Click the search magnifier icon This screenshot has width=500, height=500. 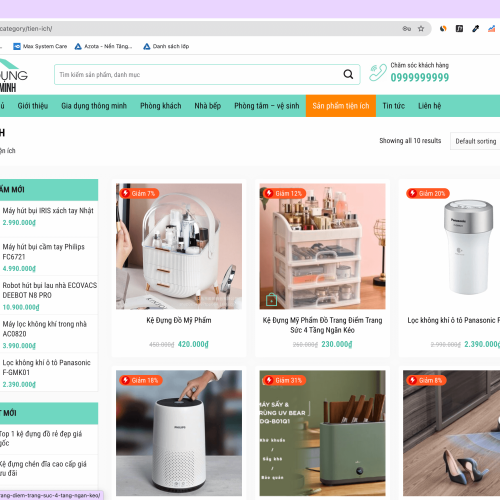pos(348,74)
